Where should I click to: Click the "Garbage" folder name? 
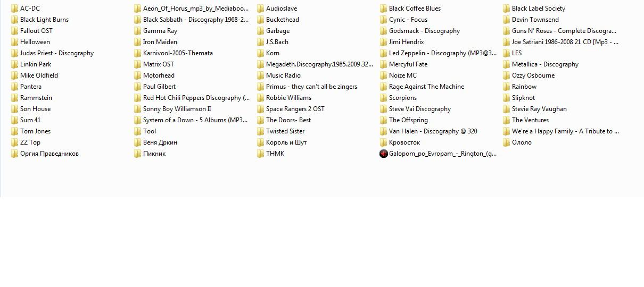(x=278, y=31)
